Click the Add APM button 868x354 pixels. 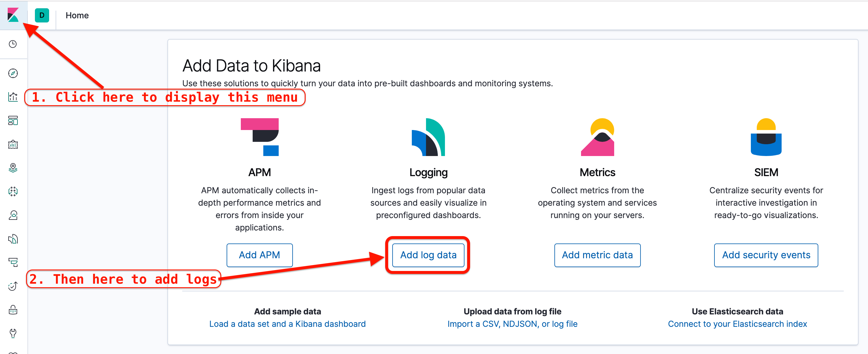coord(259,255)
